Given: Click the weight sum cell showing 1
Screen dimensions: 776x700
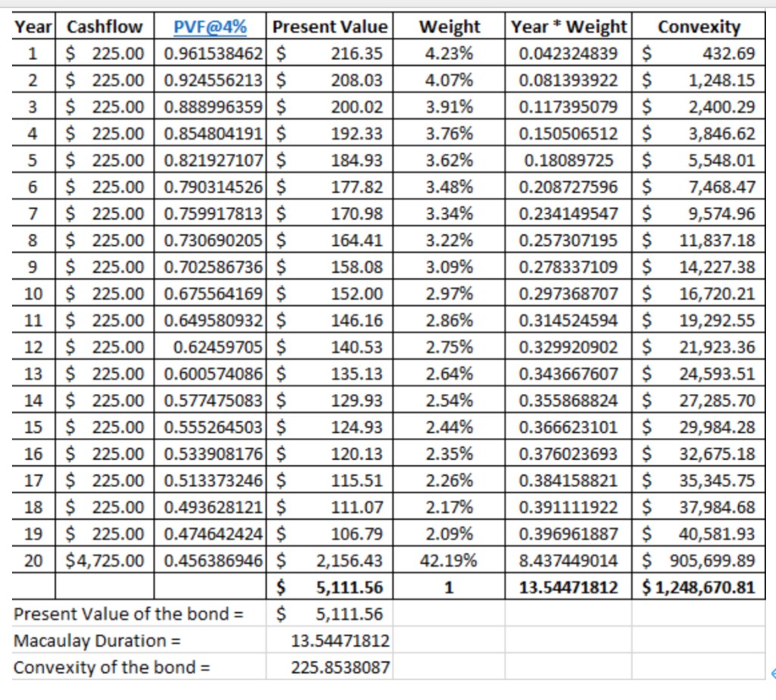Looking at the screenshot, I should 449,587.
